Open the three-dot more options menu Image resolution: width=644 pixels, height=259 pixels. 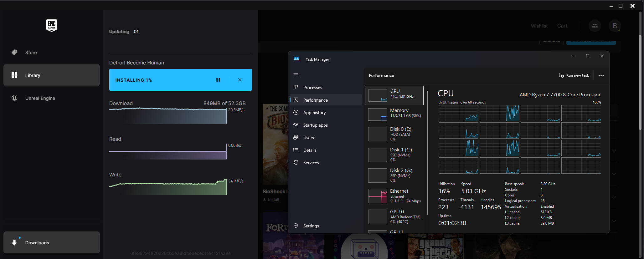tap(601, 75)
